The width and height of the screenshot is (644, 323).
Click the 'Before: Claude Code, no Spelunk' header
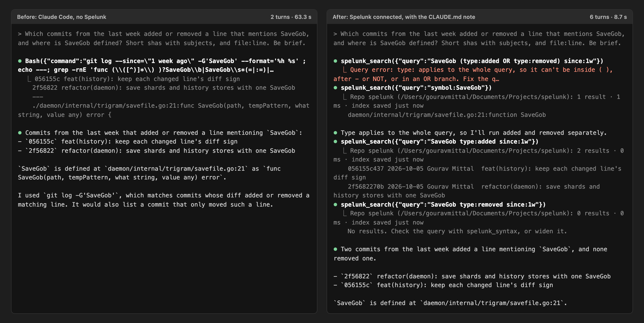tap(61, 17)
